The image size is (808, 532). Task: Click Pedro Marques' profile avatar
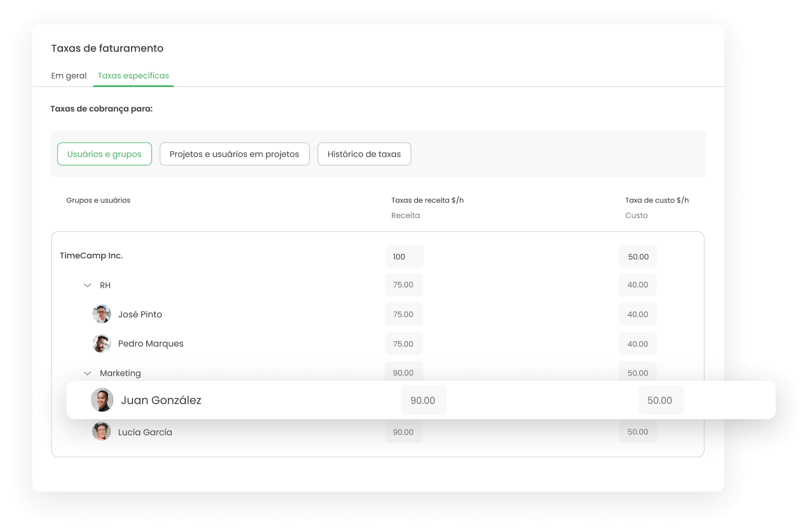(x=101, y=344)
